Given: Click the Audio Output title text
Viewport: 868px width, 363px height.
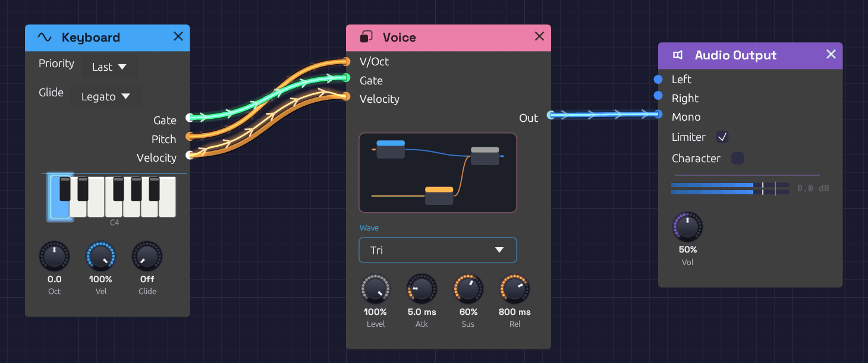Looking at the screenshot, I should 736,55.
